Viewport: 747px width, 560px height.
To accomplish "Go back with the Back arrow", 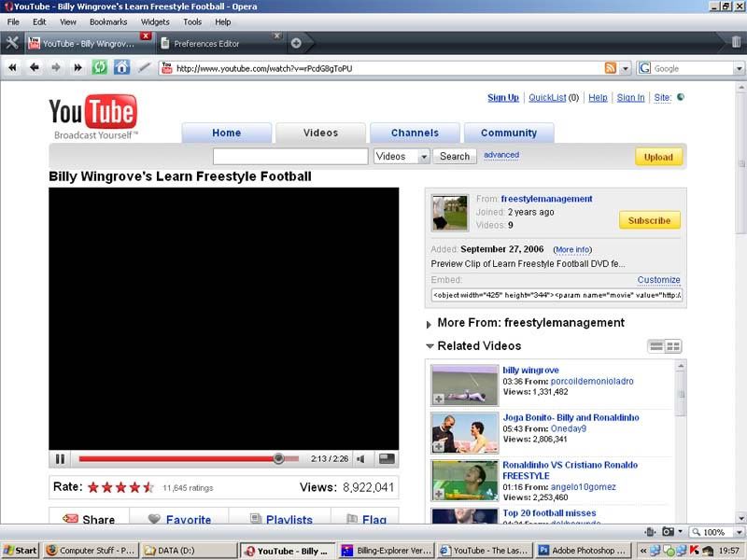I will point(34,67).
